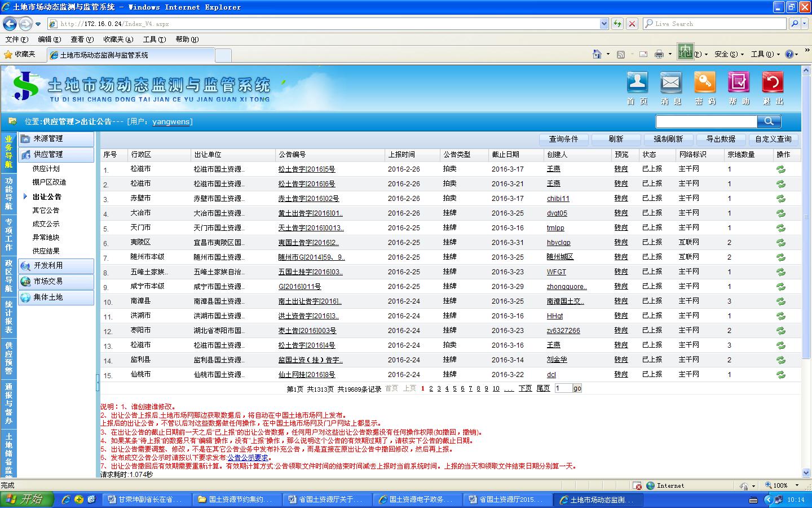
Task: Select 成交公示 in the supply menu
Action: (x=46, y=224)
